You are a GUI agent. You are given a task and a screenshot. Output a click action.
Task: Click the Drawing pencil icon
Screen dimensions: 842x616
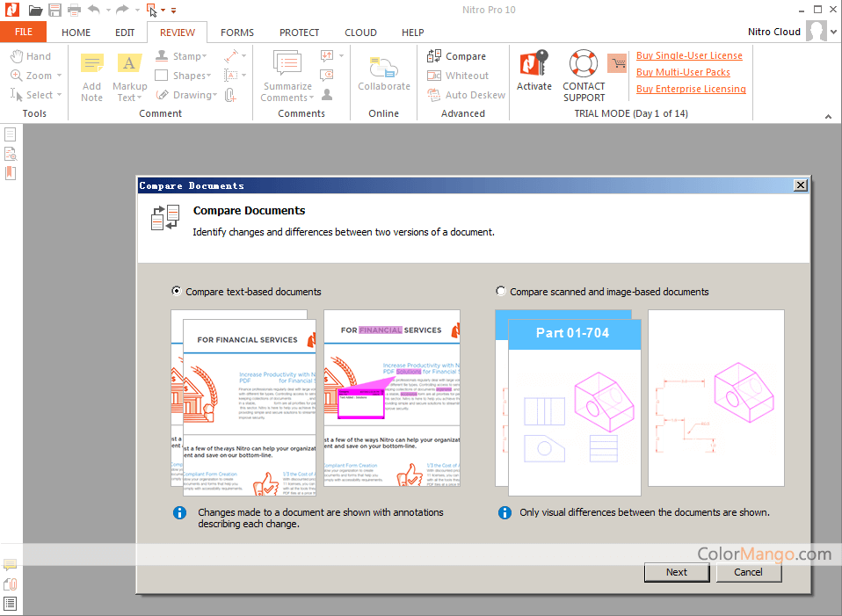point(162,95)
